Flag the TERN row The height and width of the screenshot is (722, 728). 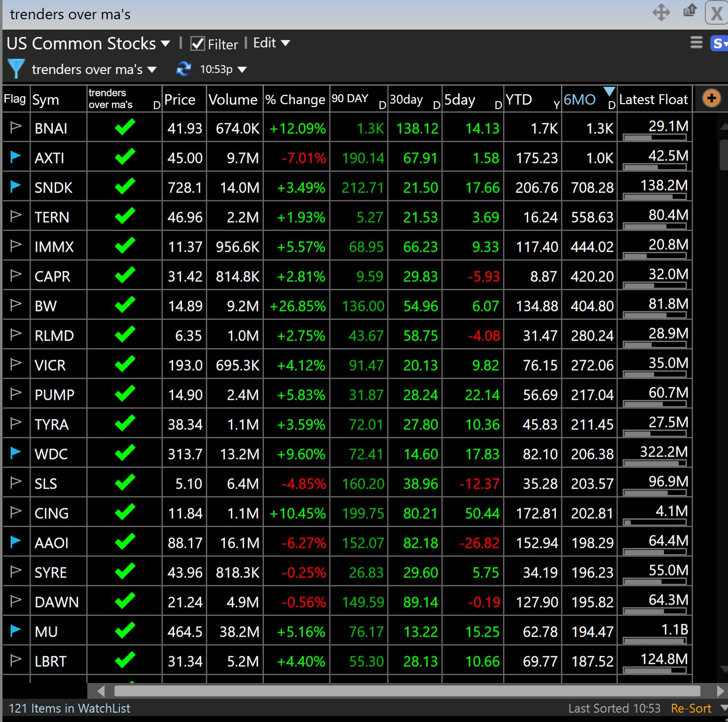[x=15, y=216]
